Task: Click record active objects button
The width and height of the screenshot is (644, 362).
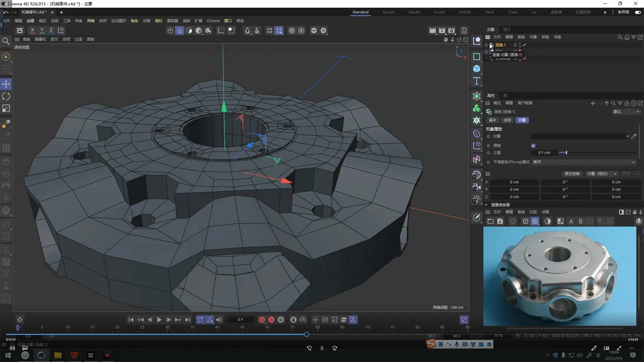Action: point(262,320)
